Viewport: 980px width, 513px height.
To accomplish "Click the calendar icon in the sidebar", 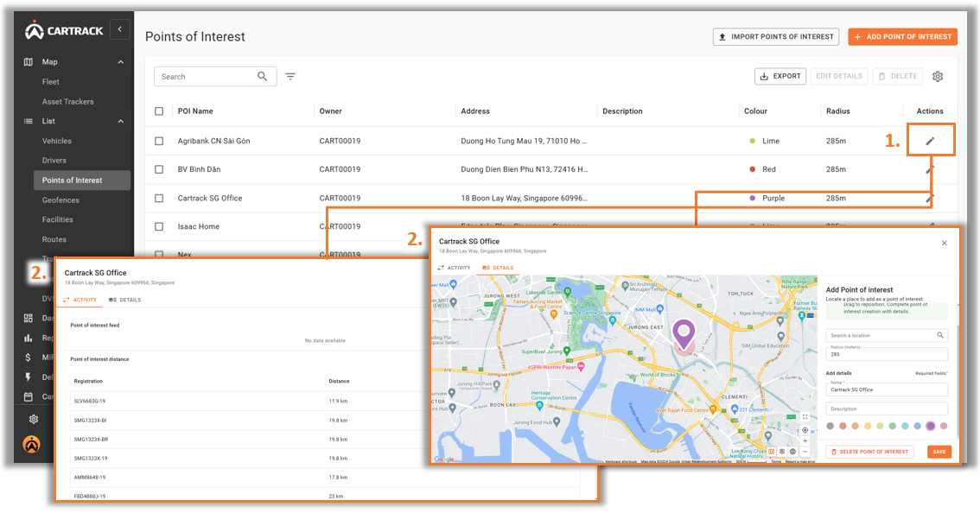I will point(29,396).
